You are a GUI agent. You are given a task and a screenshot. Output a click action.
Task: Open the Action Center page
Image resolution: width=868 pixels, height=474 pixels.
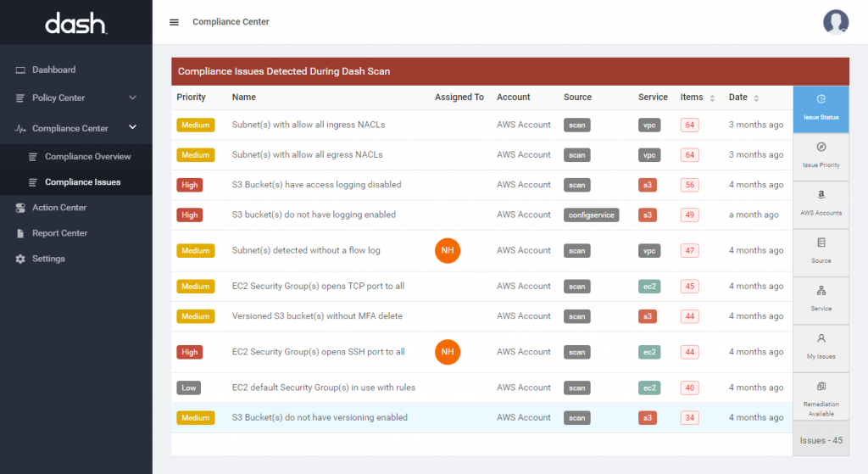[58, 208]
